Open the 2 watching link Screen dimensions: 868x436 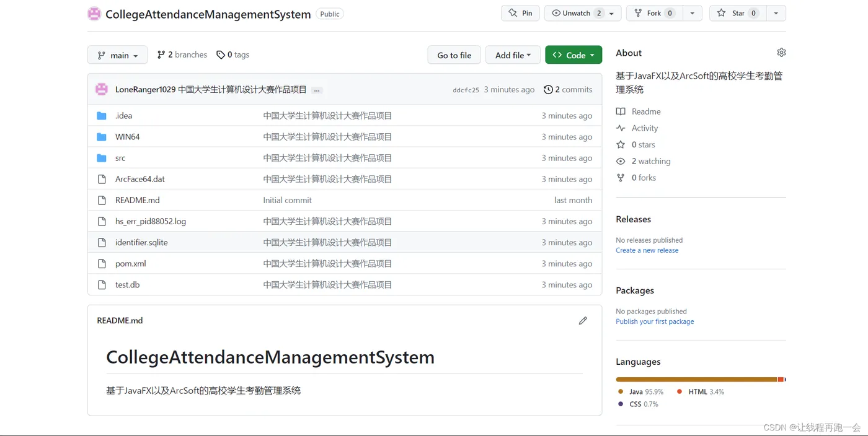point(651,161)
